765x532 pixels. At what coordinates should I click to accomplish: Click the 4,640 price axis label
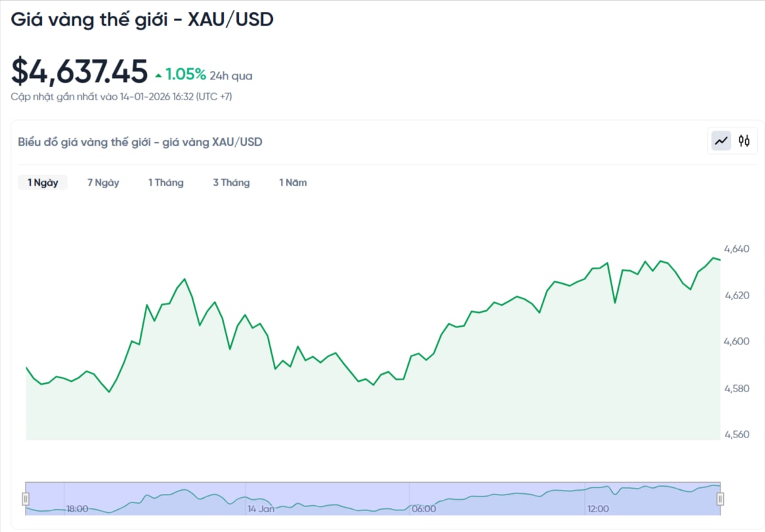736,249
